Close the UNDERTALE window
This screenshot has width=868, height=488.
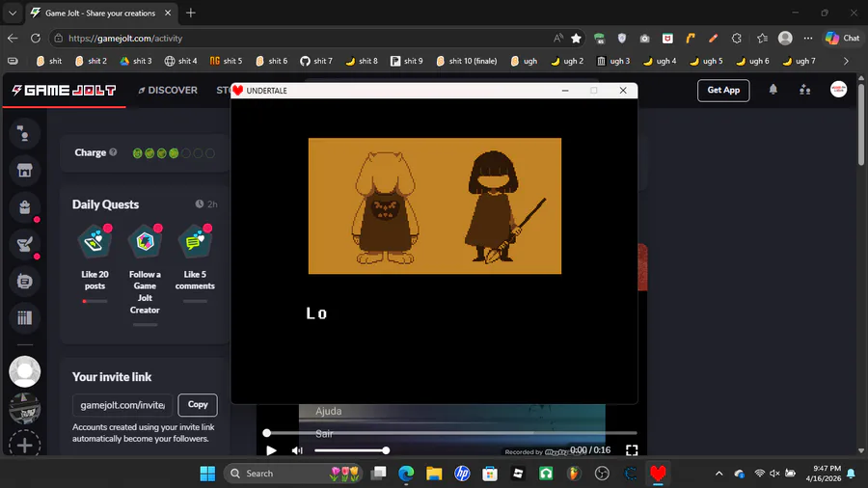tap(623, 91)
